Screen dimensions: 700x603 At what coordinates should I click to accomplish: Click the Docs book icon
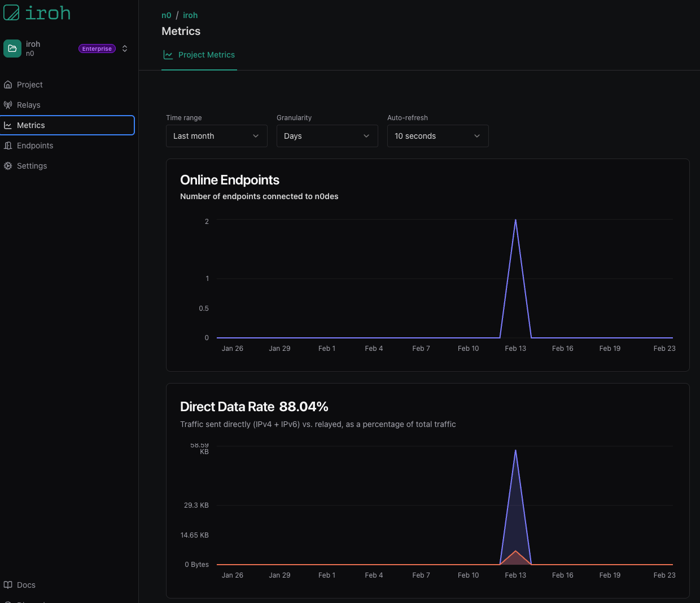pos(8,585)
